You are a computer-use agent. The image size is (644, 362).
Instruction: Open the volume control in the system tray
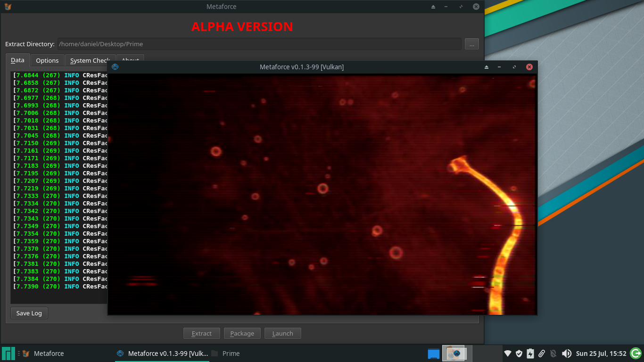tap(567, 354)
